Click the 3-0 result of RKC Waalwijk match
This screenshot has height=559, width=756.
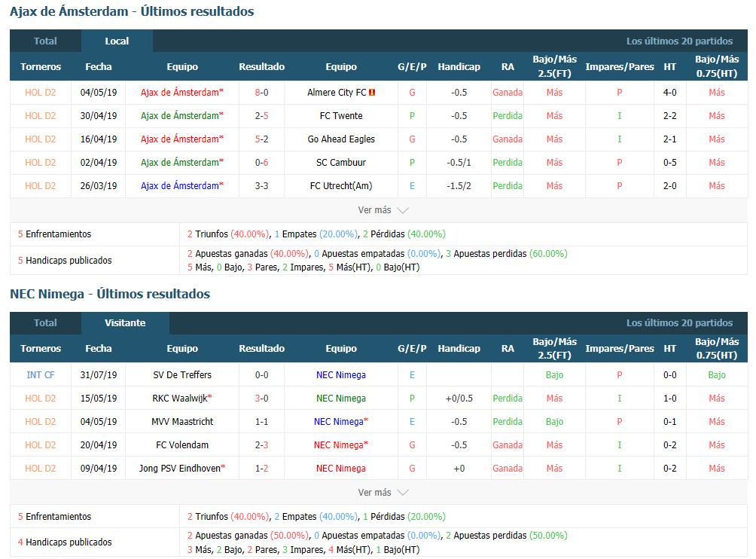tap(262, 399)
